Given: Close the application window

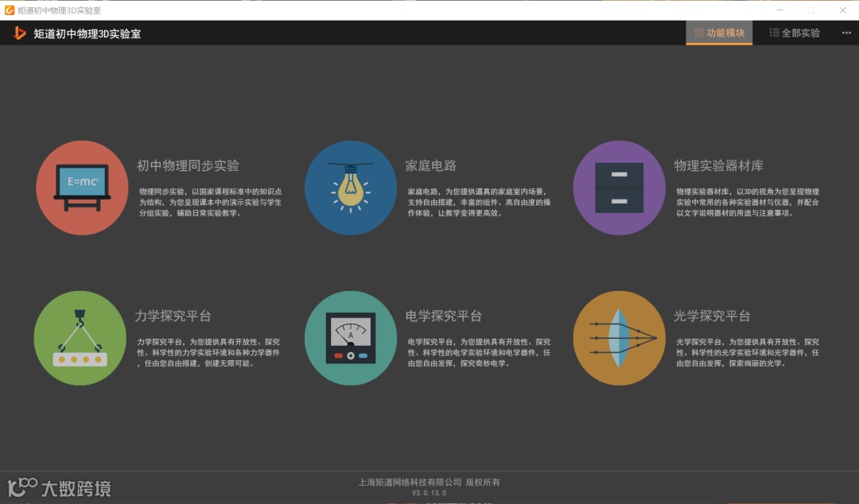Looking at the screenshot, I should click(842, 10).
